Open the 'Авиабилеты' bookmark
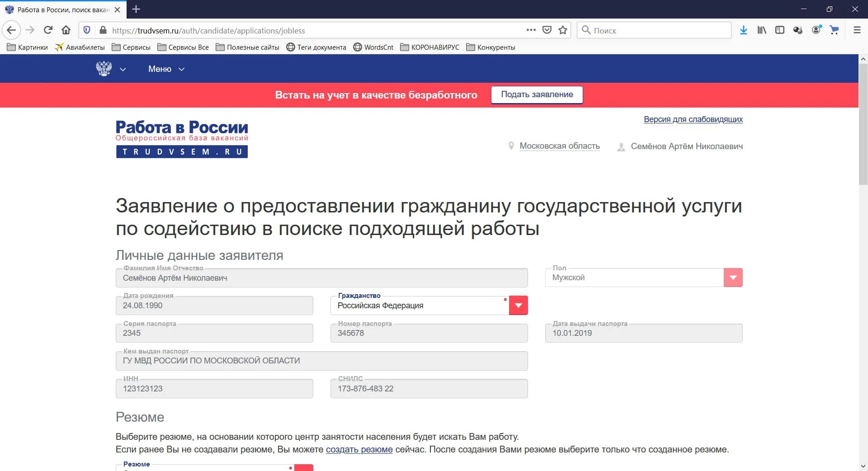This screenshot has width=868, height=471. 80,47
